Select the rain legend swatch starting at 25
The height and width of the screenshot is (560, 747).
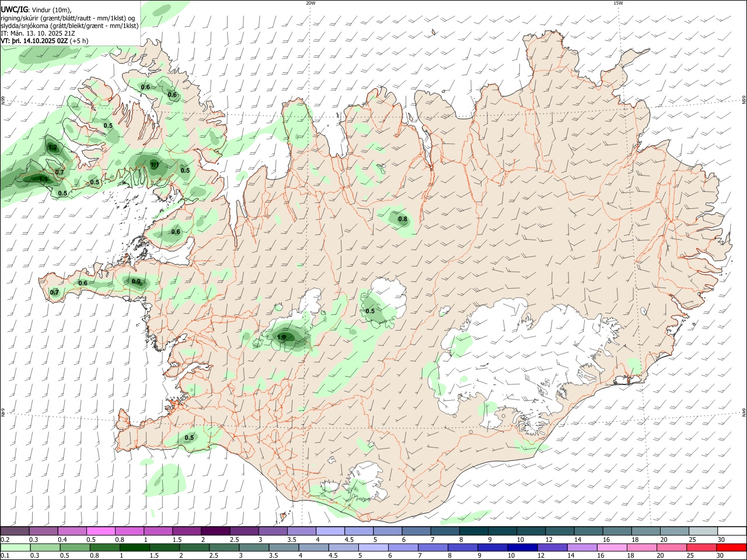tap(700, 548)
